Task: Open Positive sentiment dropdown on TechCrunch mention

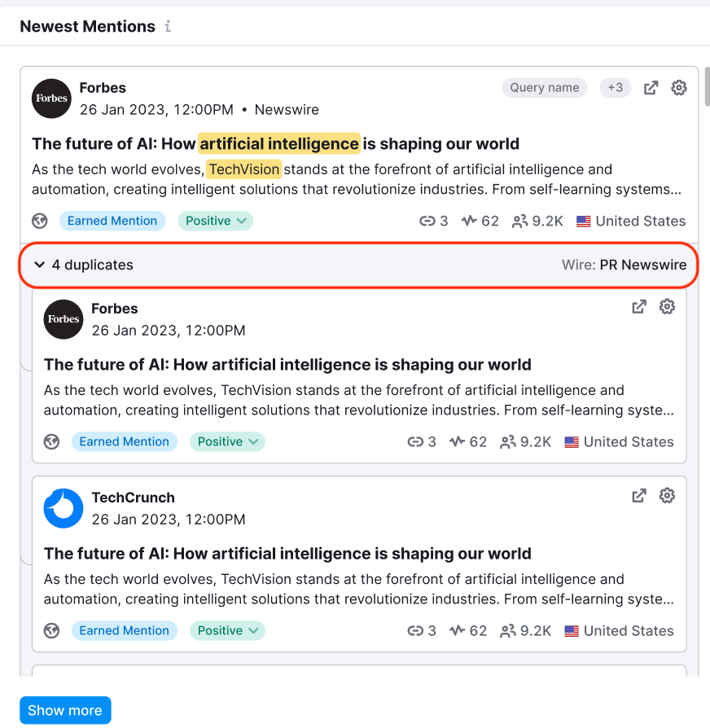Action: click(x=228, y=630)
